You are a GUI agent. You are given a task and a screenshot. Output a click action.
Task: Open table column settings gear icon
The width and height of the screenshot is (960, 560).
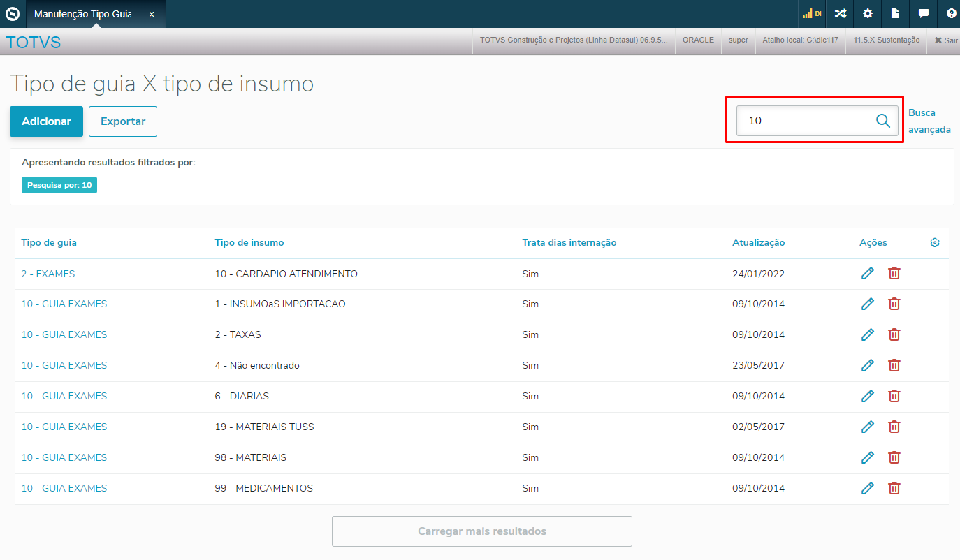[935, 243]
